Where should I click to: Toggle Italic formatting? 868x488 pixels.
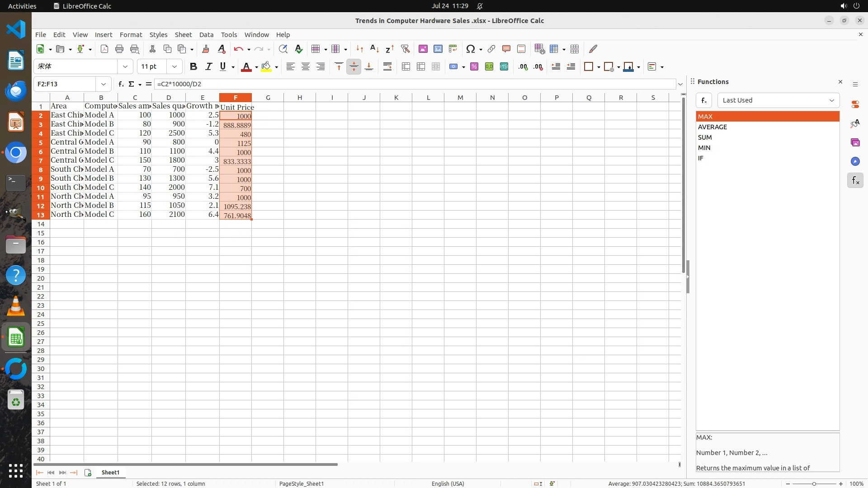pos(208,66)
